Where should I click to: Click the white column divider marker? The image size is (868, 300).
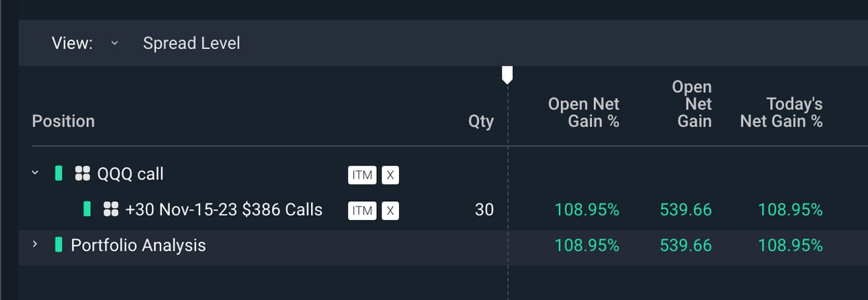coord(507,75)
